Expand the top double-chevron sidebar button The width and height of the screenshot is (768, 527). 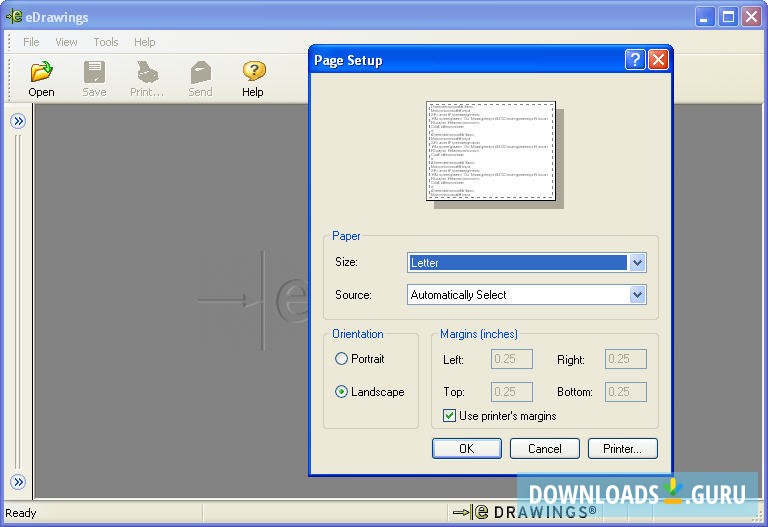tap(18, 121)
